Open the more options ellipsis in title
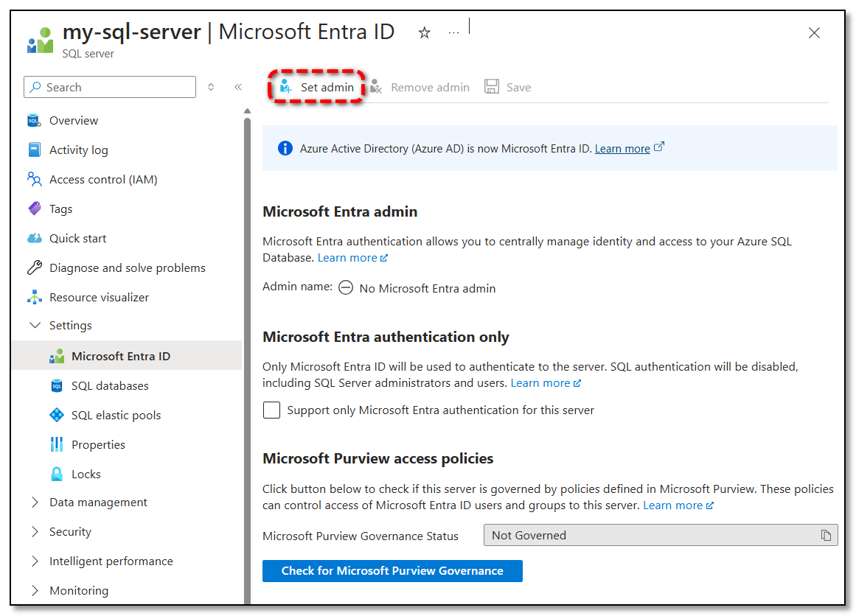Screen dimensions: 856x616 coord(453,33)
